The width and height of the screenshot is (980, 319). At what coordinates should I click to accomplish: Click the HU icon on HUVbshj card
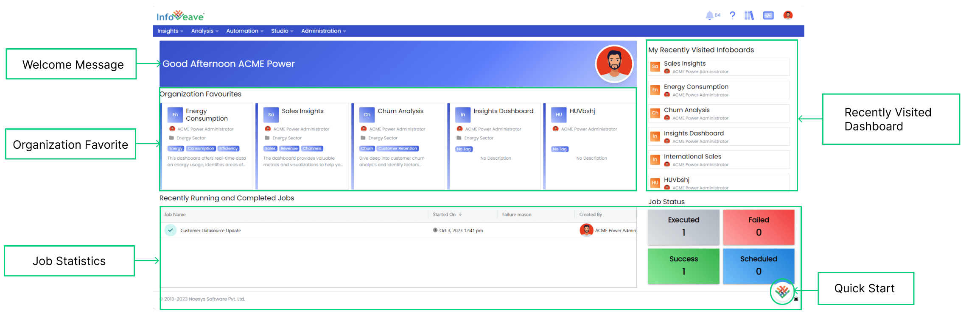[559, 115]
